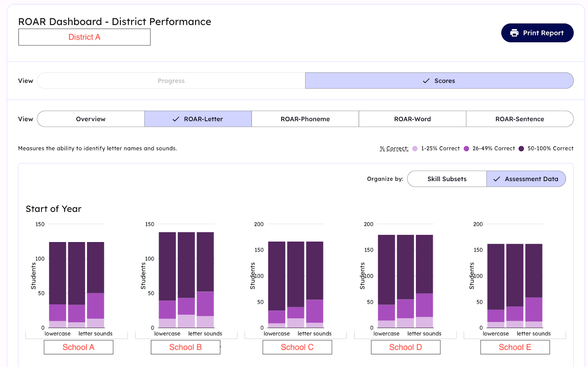Click the % Correct legend label

point(394,149)
